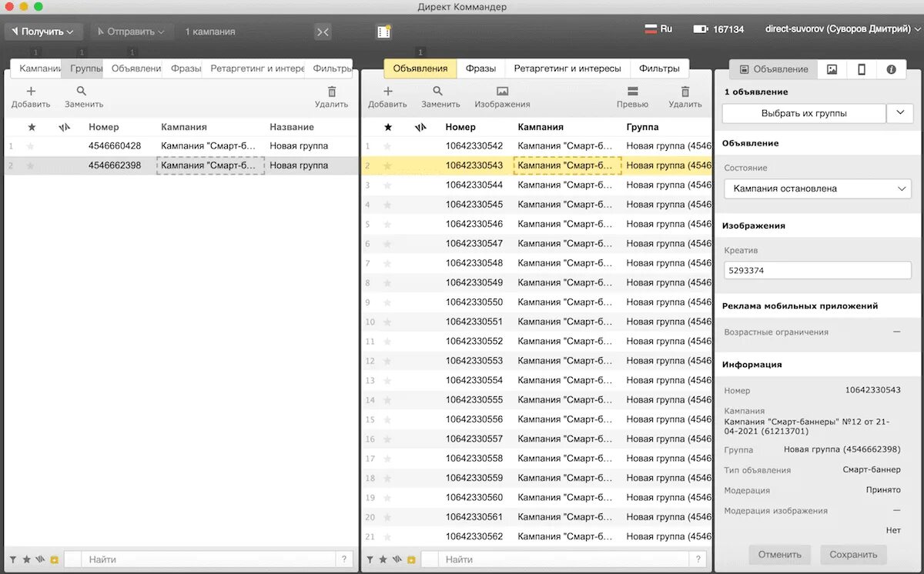
Task: Open info tab in the edit panel
Action: pos(891,69)
